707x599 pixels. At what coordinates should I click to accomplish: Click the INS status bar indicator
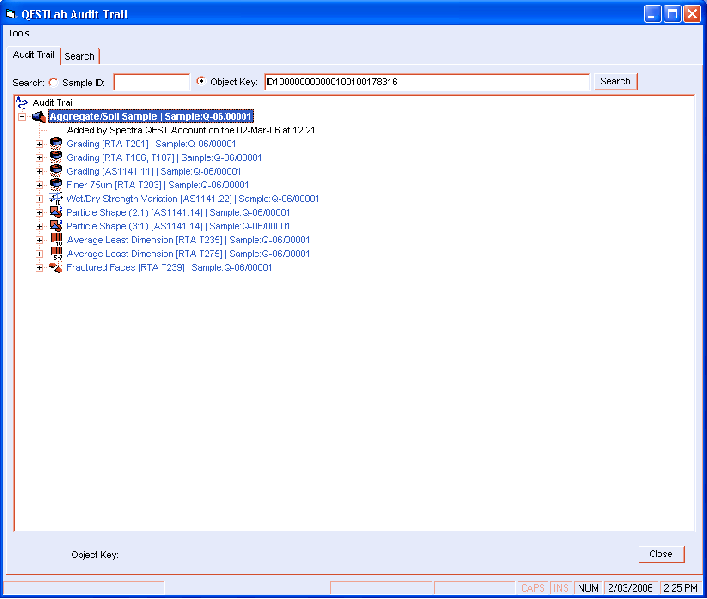tap(560, 588)
